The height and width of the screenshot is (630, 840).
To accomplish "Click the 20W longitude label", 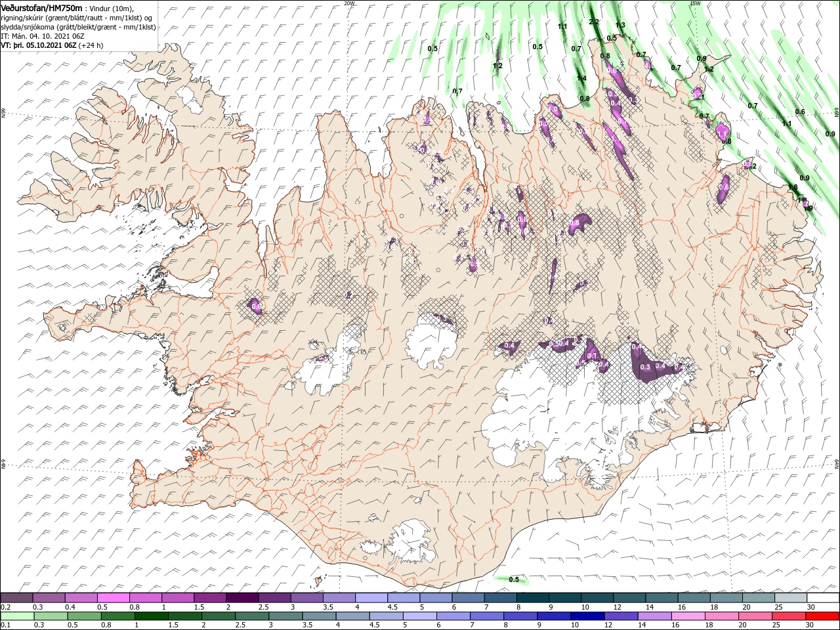I will (349, 3).
